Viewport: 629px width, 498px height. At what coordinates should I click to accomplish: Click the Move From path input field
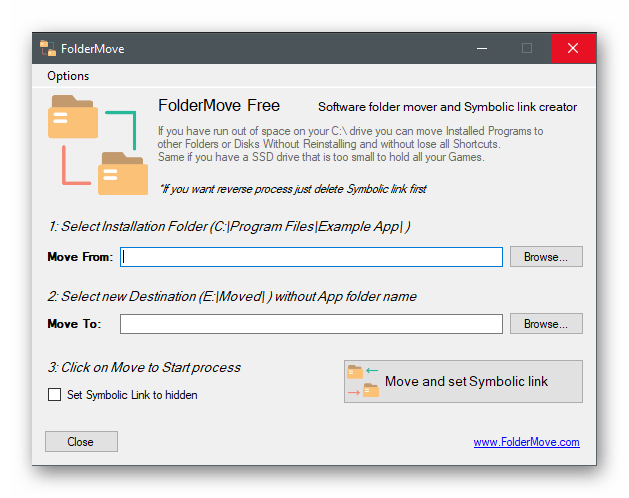311,257
